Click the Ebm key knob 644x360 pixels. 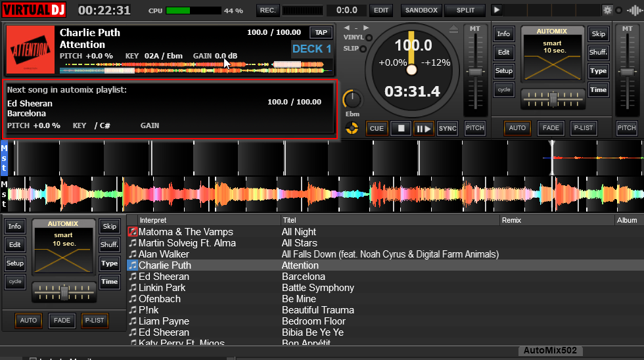[352, 99]
